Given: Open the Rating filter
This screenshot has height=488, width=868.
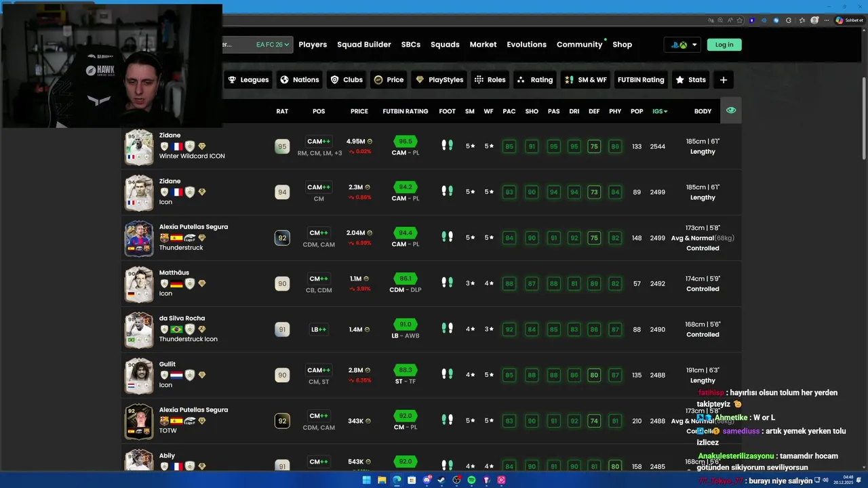Looking at the screenshot, I should point(535,80).
